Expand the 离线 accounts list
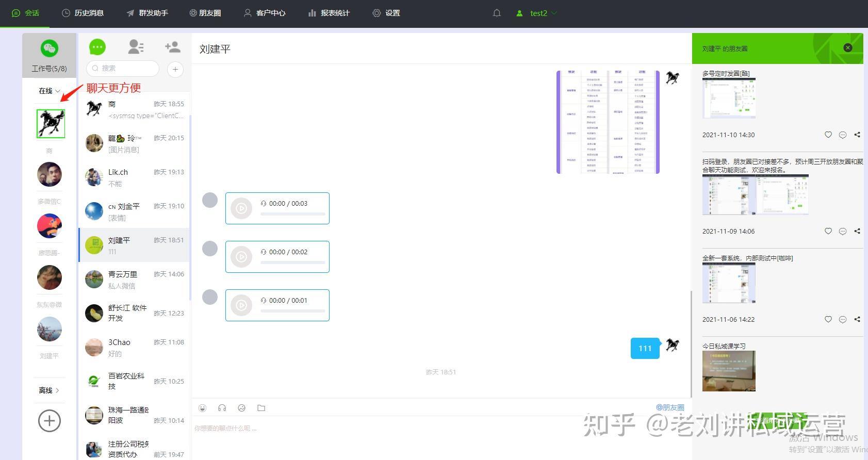Image resolution: width=868 pixels, height=460 pixels. click(50, 390)
